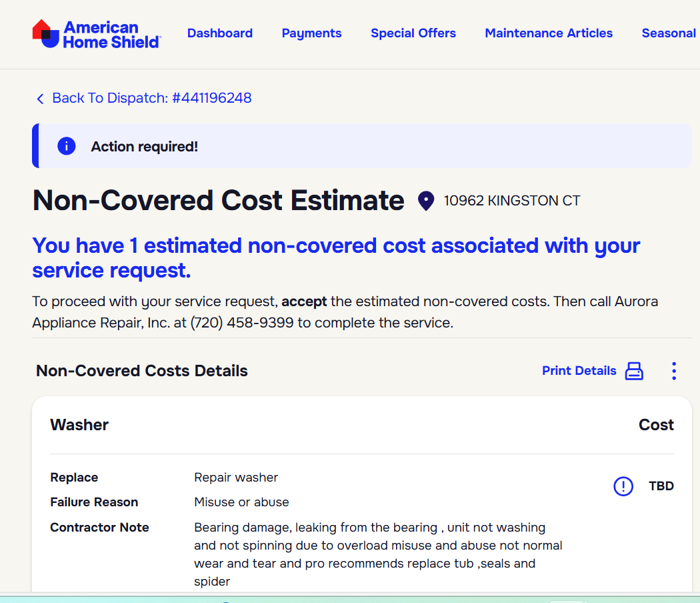This screenshot has width=700, height=603.
Task: Click the printer icon
Action: (x=634, y=371)
